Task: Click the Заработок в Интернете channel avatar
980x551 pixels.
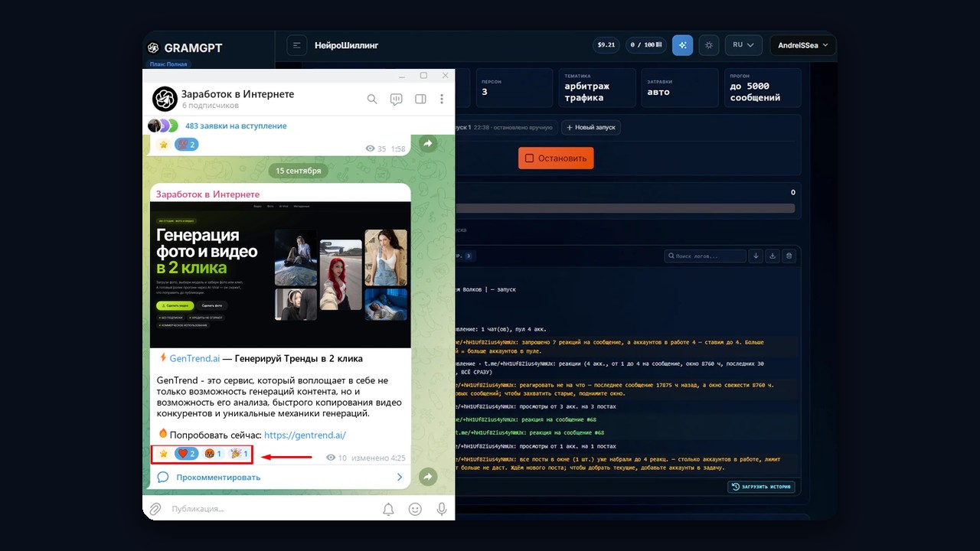Action: point(165,99)
